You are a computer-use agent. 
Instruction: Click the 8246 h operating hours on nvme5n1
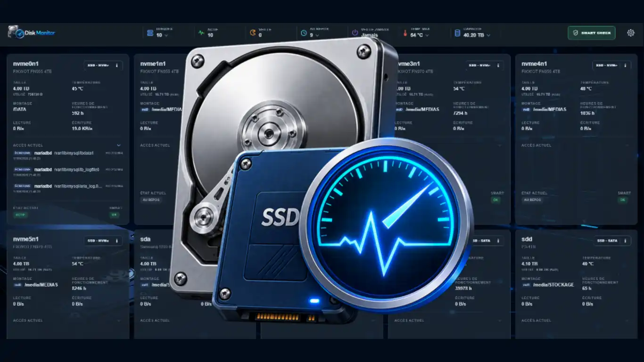coord(79,288)
